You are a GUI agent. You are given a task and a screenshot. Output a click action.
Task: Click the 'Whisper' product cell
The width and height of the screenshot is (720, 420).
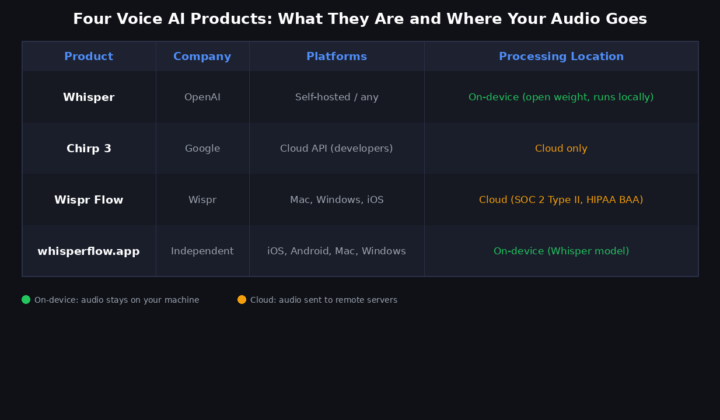pos(89,97)
